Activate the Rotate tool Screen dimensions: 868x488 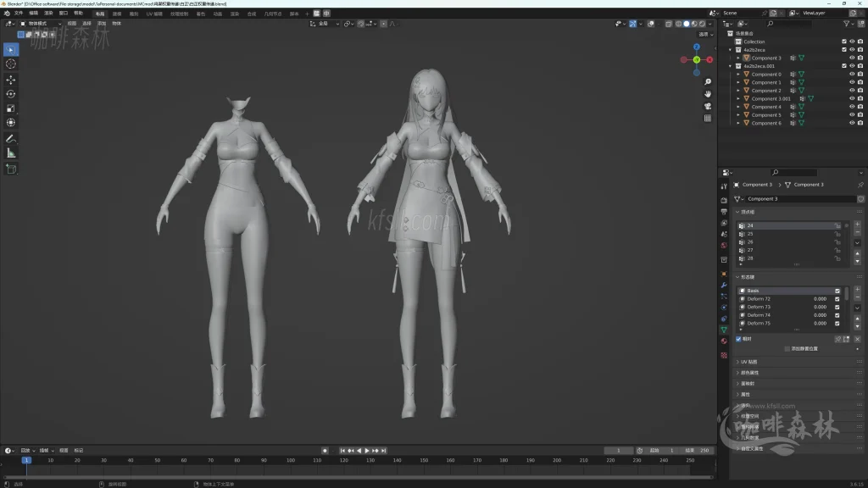tap(10, 94)
